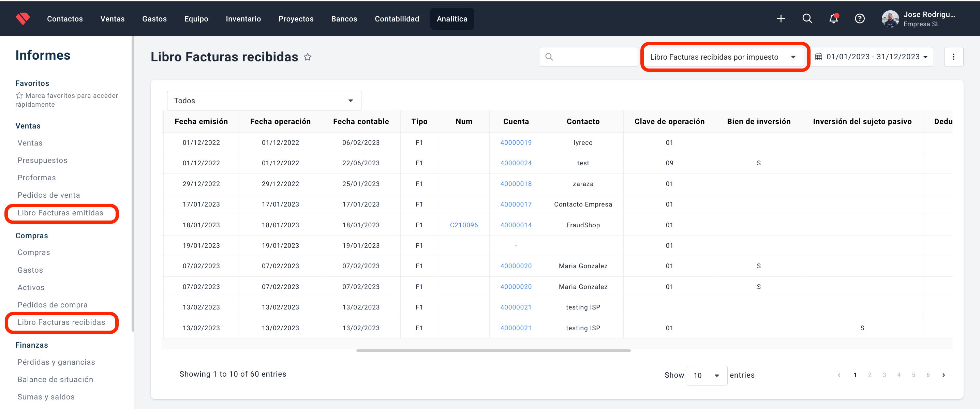Select the Analítica top menu tab
The width and height of the screenshot is (980, 409).
click(452, 19)
